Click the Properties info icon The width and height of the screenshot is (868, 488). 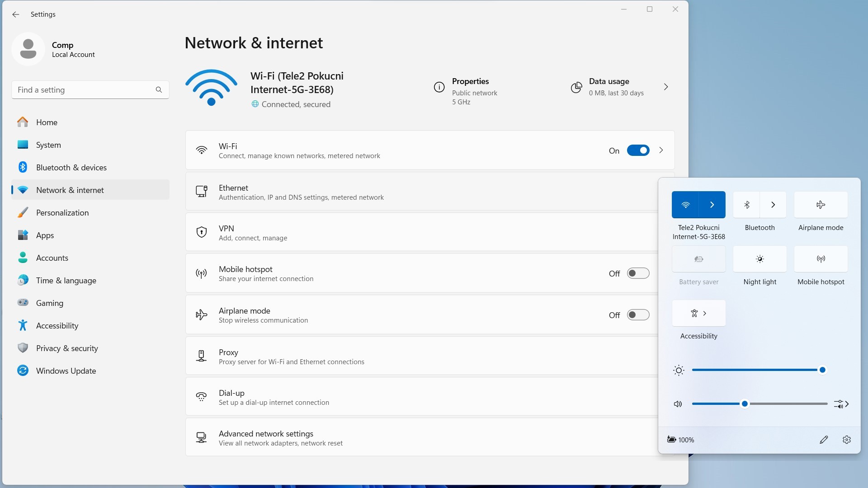[x=439, y=87]
